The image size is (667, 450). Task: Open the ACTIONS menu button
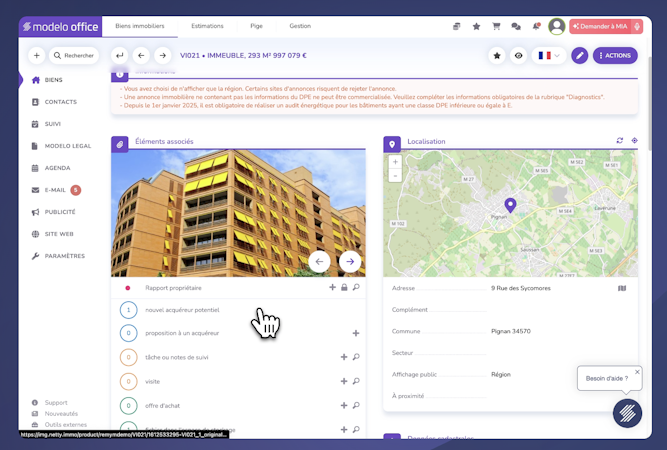615,55
